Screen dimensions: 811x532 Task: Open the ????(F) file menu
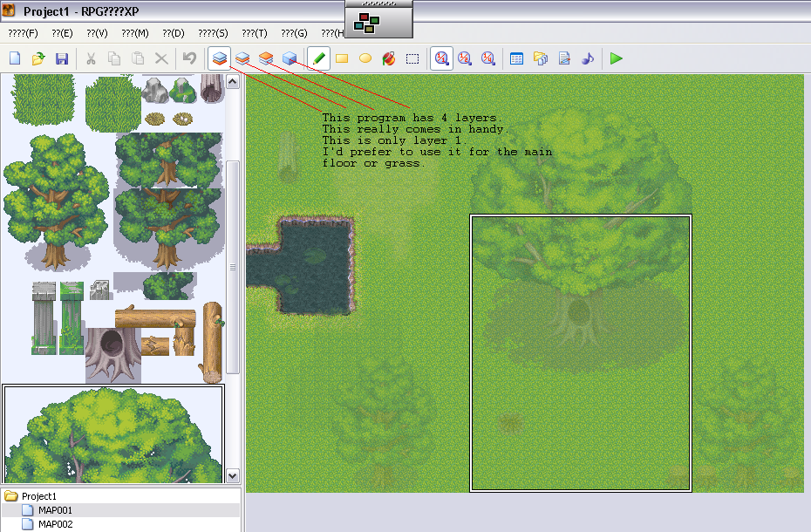tap(24, 33)
